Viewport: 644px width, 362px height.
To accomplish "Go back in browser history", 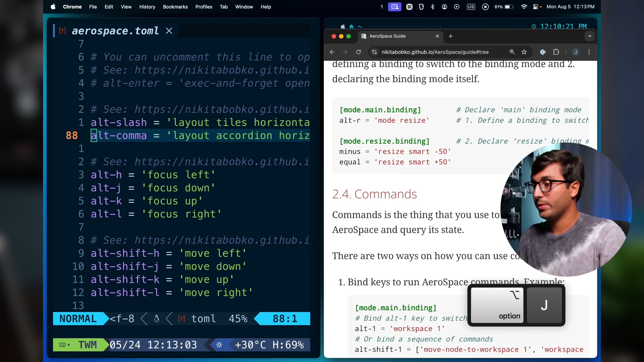I will pyautogui.click(x=332, y=52).
